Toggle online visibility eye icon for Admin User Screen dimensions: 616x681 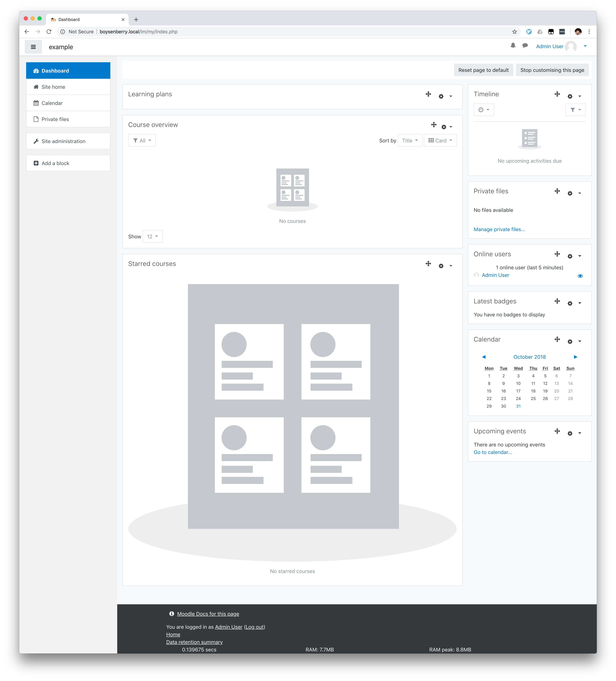pyautogui.click(x=580, y=276)
